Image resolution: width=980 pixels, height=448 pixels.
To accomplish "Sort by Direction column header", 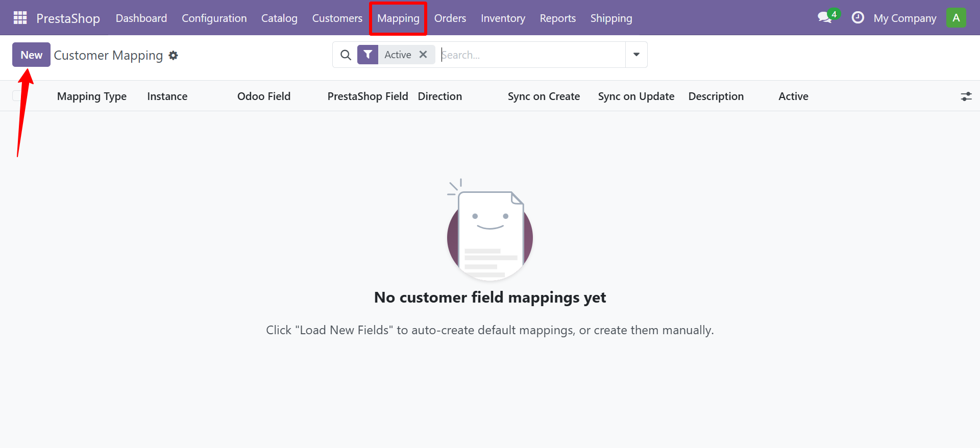I will [440, 96].
